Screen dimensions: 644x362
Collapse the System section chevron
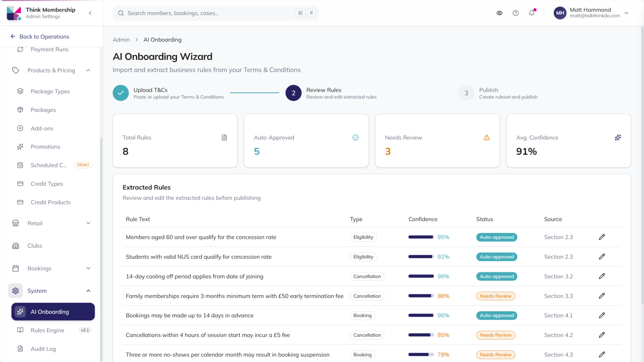click(x=88, y=291)
